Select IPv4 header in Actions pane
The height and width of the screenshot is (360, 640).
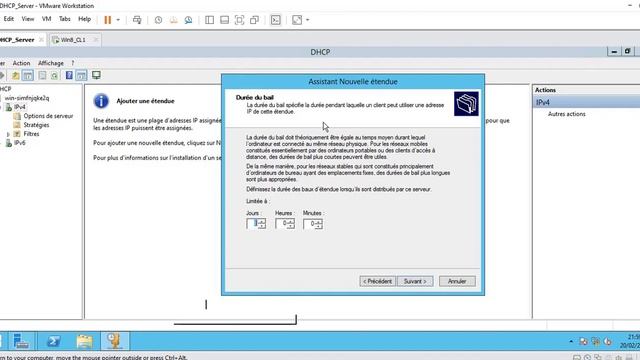[x=587, y=102]
